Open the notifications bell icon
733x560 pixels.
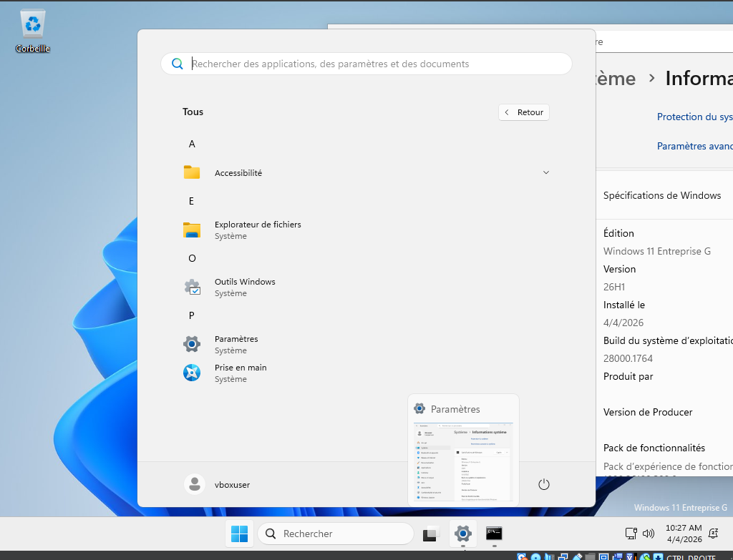[714, 534]
